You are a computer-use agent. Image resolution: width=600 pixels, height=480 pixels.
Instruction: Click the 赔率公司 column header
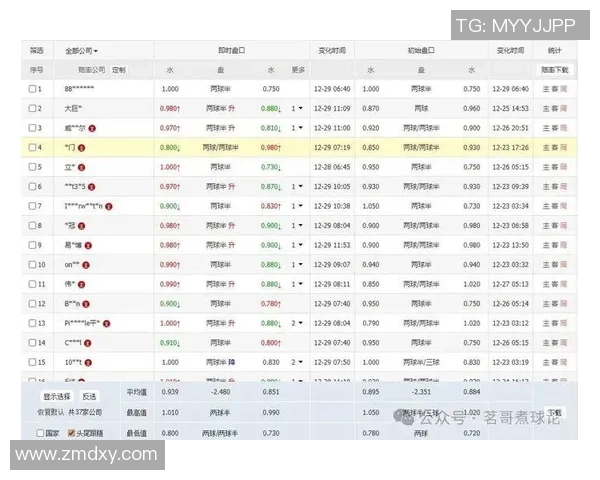point(91,70)
